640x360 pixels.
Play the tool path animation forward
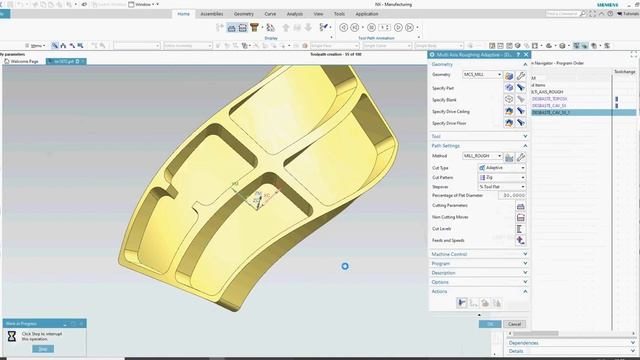(398, 27)
